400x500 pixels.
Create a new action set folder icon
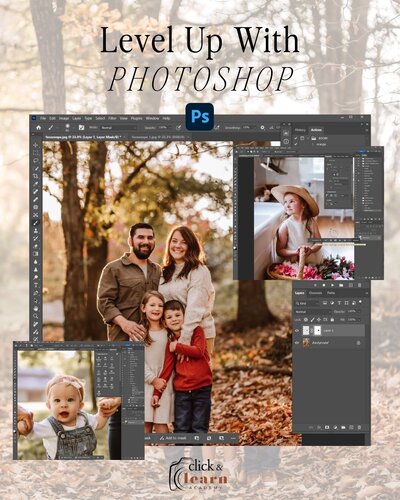pos(341,285)
